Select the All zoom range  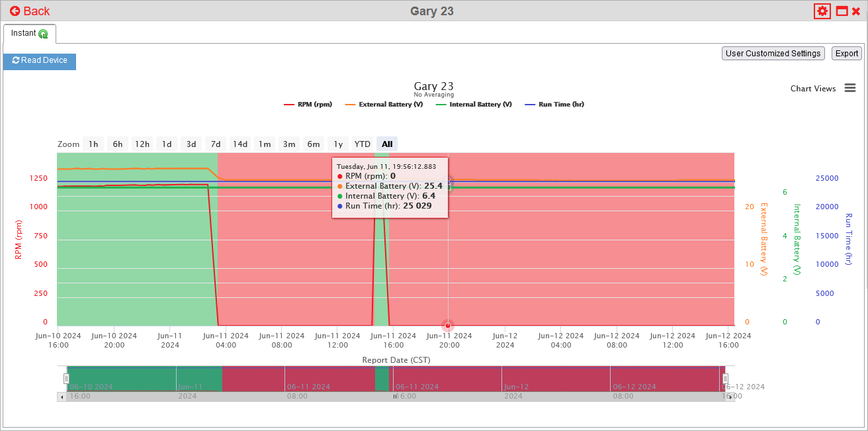[387, 144]
